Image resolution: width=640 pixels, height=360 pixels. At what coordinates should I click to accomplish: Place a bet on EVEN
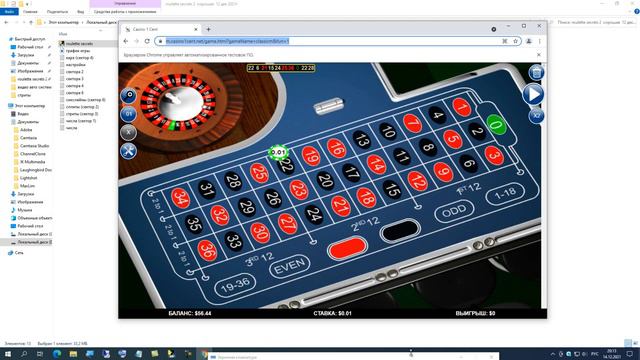[x=290, y=266]
